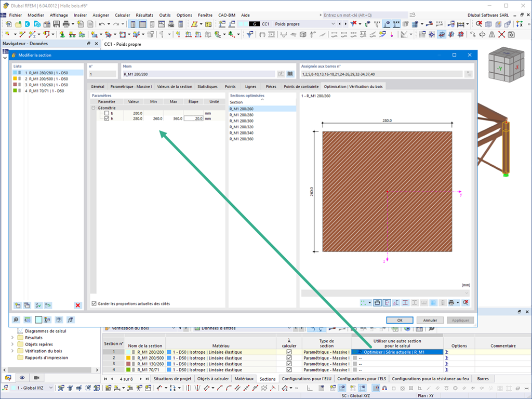
Task: Go to previous load case with the left arrow
Action: [x=340, y=24]
